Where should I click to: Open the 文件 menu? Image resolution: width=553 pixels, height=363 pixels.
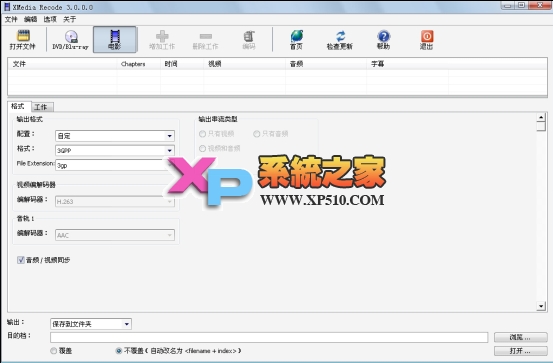point(11,19)
